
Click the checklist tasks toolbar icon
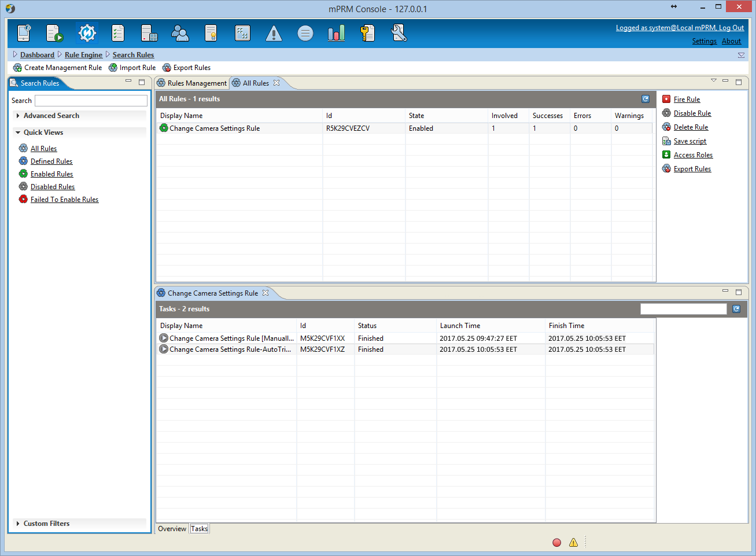coord(118,33)
